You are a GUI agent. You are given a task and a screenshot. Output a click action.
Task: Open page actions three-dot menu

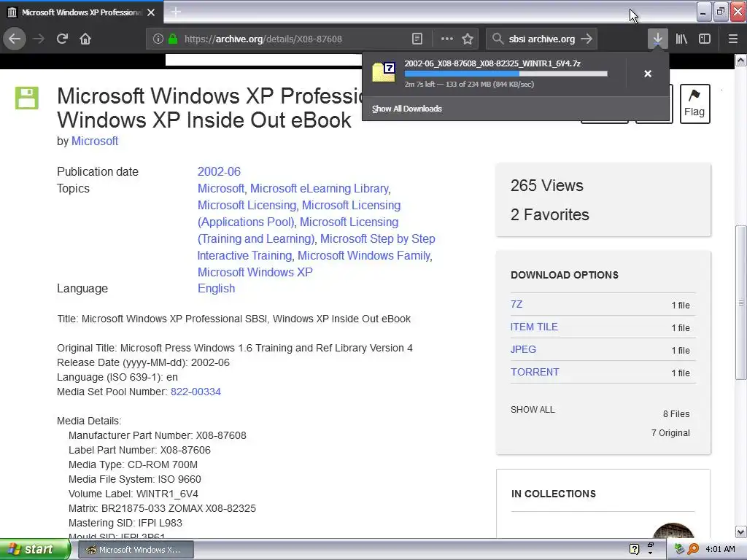(x=447, y=39)
